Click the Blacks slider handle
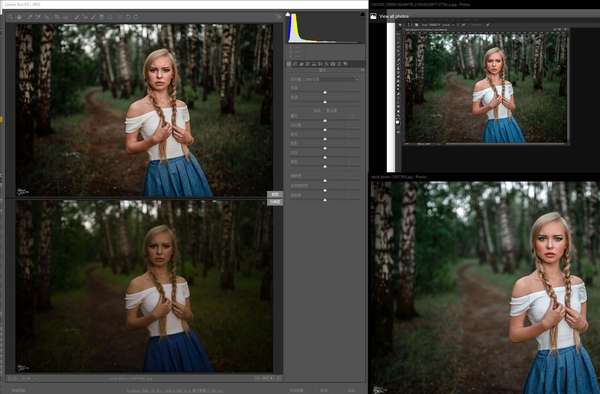The width and height of the screenshot is (600, 394). point(325,166)
